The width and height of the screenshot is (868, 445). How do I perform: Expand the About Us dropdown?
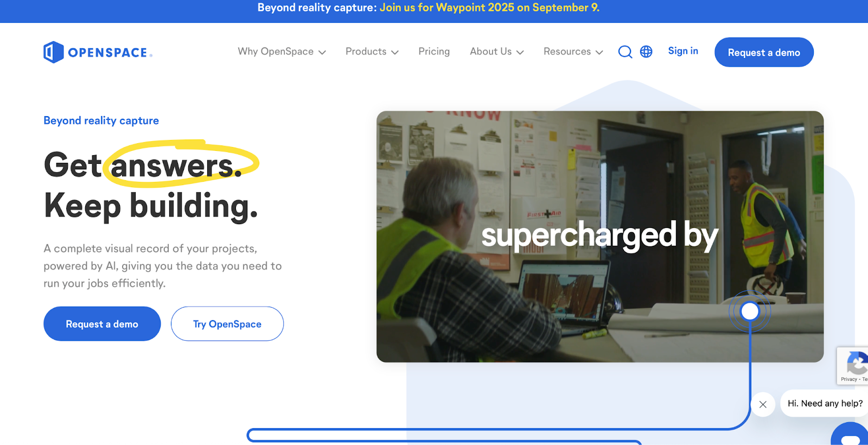[x=497, y=52]
